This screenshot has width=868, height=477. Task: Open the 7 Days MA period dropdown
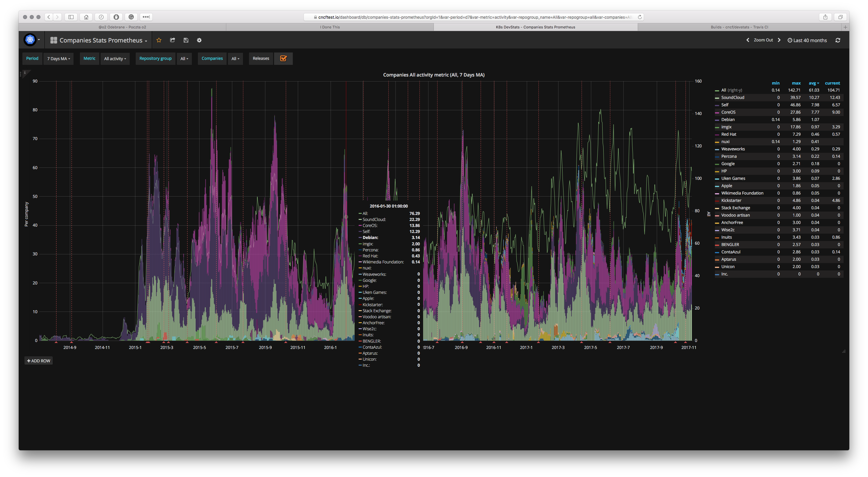click(58, 58)
